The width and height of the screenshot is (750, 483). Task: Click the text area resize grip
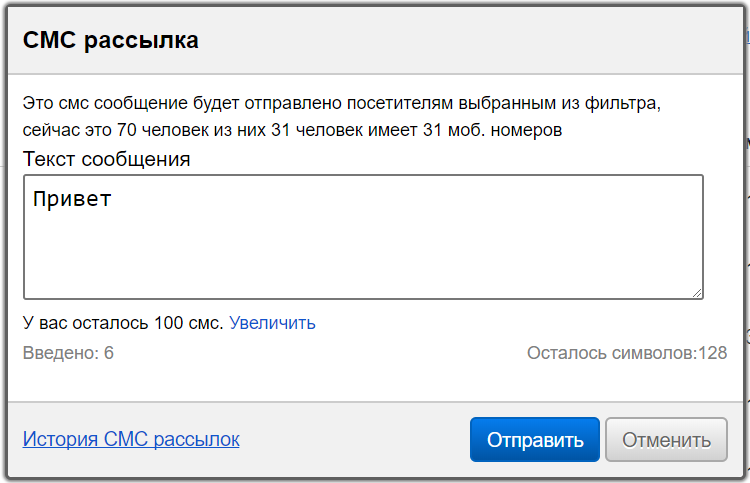point(697,292)
